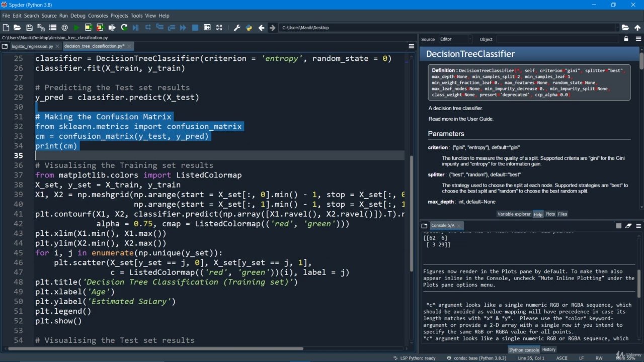Open a new file with the new file icon
Viewport: 644px width, 362px height.
point(7,28)
